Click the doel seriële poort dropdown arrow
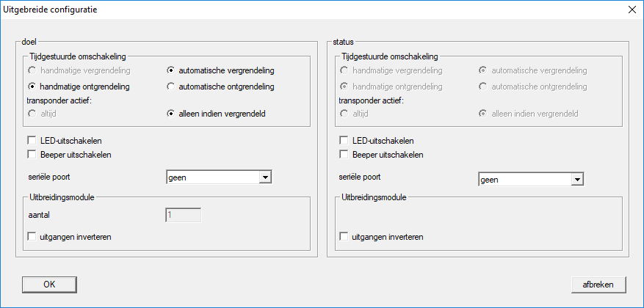This screenshot has height=308, width=644. click(267, 177)
